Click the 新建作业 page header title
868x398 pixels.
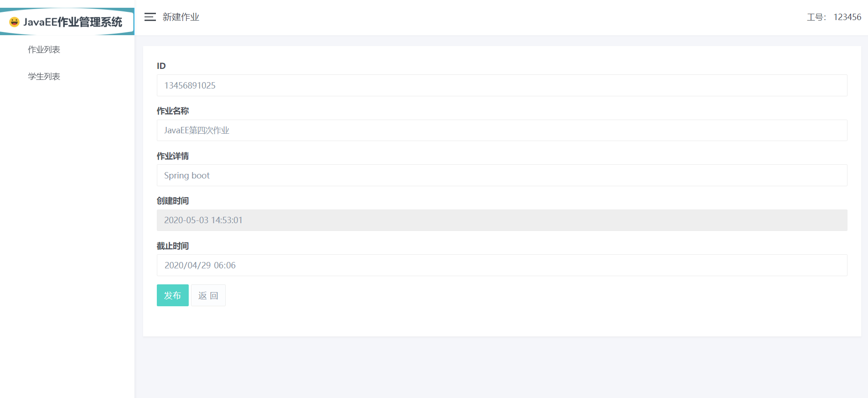tap(181, 17)
